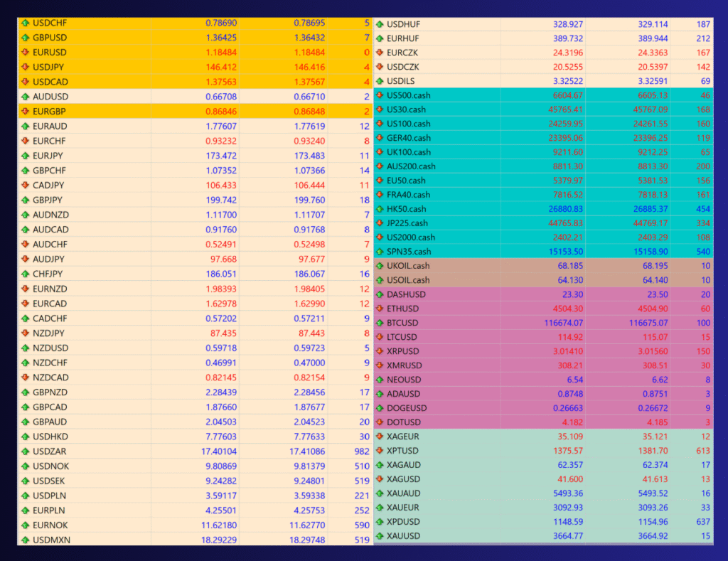
Task: Click the arrow icon beside EURUSD
Action: [x=26, y=53]
